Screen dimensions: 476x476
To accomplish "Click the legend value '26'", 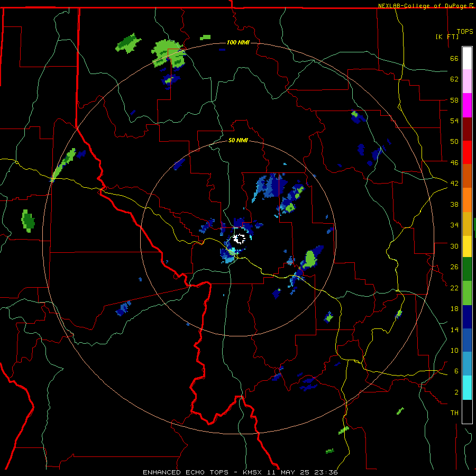I will coord(454,267).
